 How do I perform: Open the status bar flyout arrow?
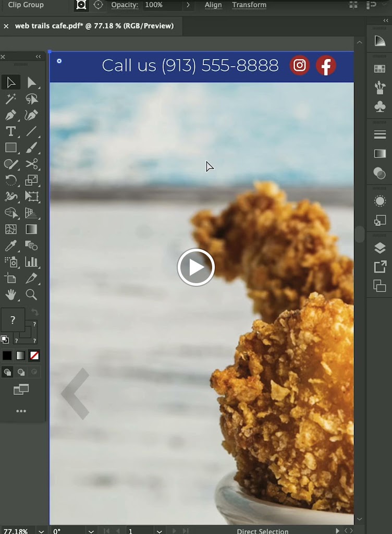[337, 530]
